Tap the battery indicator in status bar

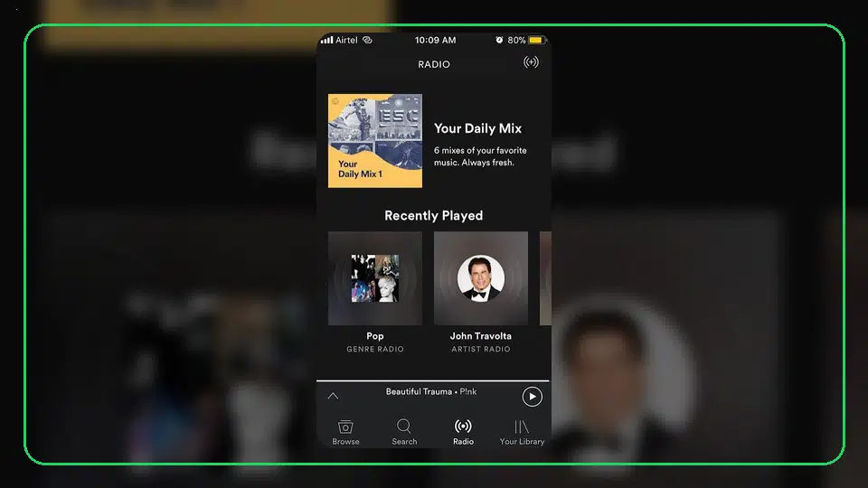coord(537,40)
